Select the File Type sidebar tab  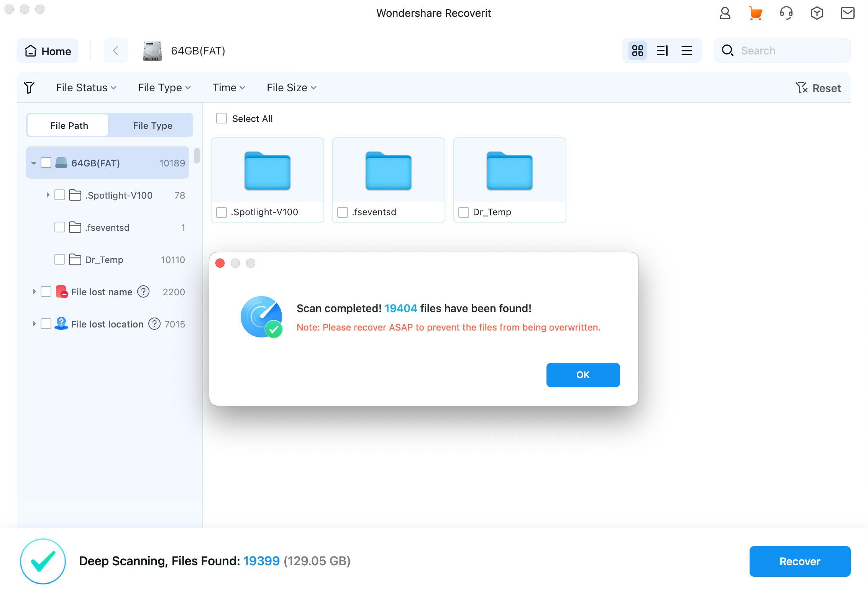(x=153, y=125)
